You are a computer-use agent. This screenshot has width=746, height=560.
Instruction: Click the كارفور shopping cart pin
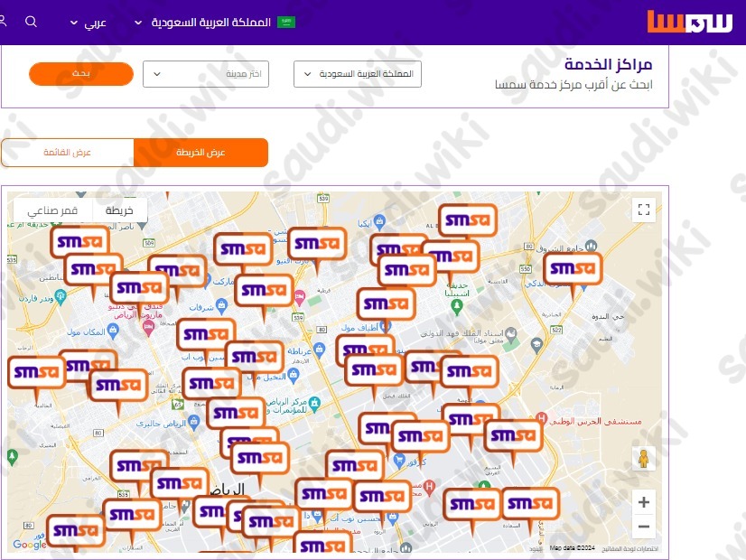pos(398,460)
